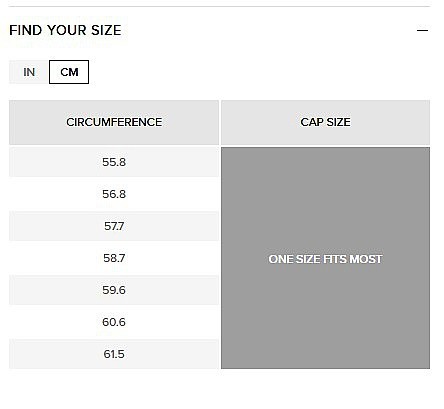Click the 61.5 value text

pos(114,354)
